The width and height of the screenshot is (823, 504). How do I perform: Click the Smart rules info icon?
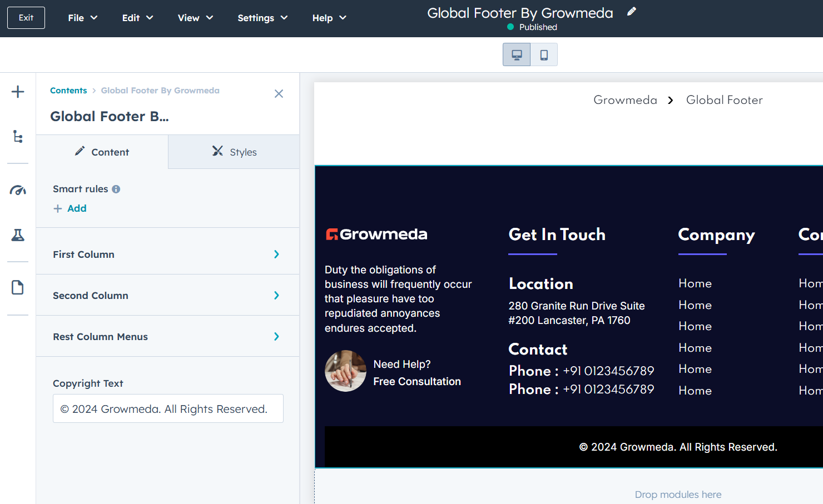coord(116,189)
